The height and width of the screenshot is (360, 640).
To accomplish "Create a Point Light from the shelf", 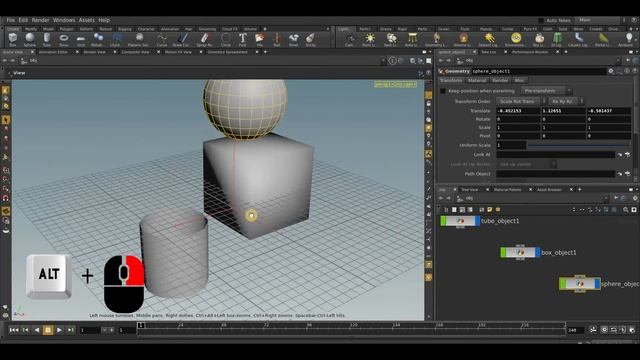I will pos(369,40).
